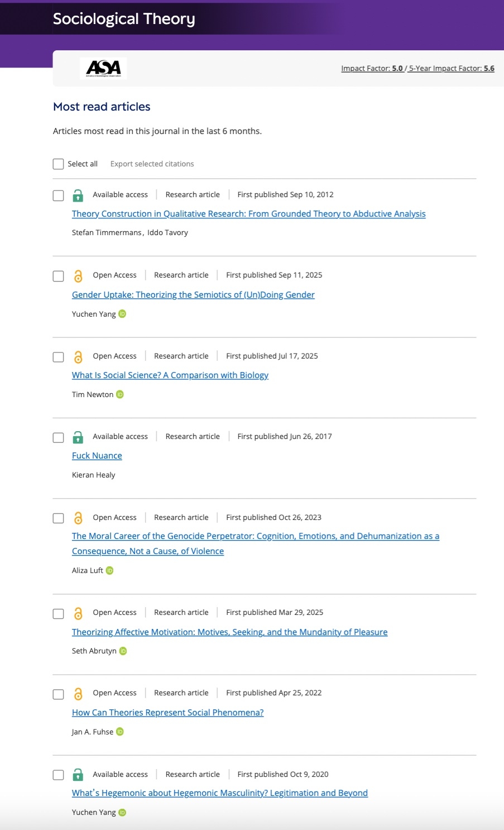Open Theory Construction in Qualitative Research article
Image resolution: width=504 pixels, height=830 pixels.
pos(248,214)
